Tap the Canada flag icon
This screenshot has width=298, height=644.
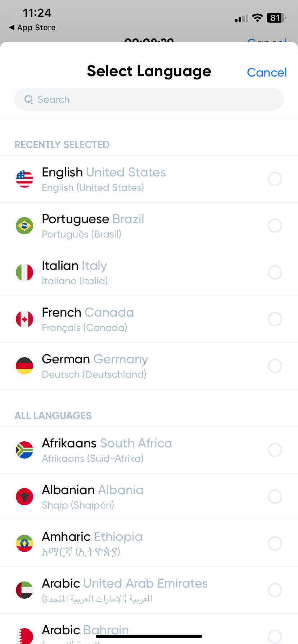24,319
